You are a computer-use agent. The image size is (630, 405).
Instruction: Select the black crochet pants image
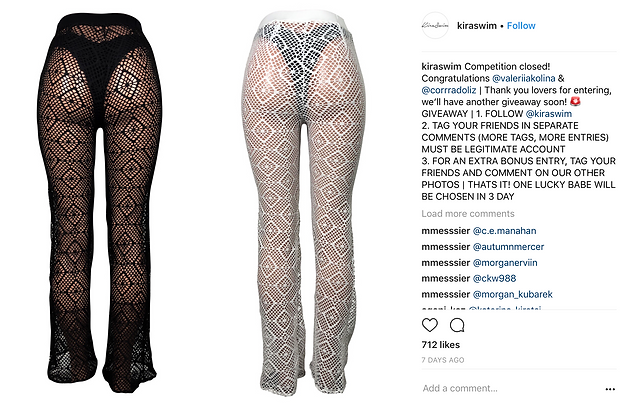pyautogui.click(x=101, y=203)
